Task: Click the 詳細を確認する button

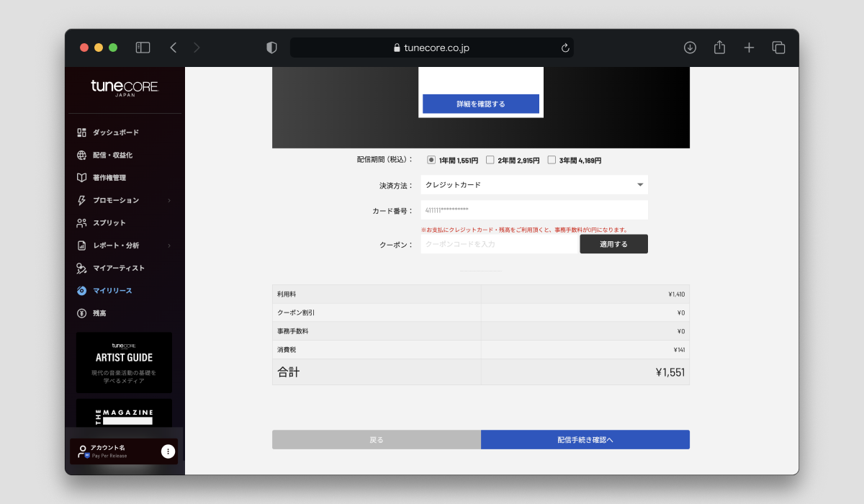Action: pyautogui.click(x=481, y=104)
